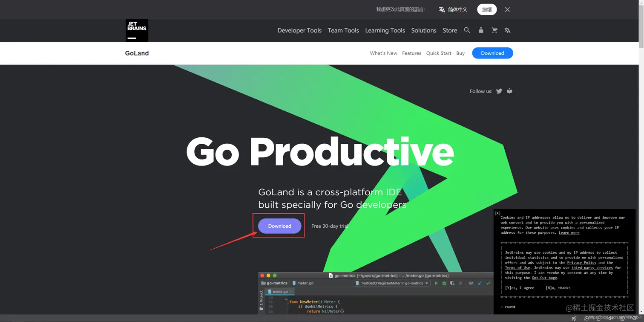Select 简体中文 language option
The height and width of the screenshot is (322, 644).
457,9
